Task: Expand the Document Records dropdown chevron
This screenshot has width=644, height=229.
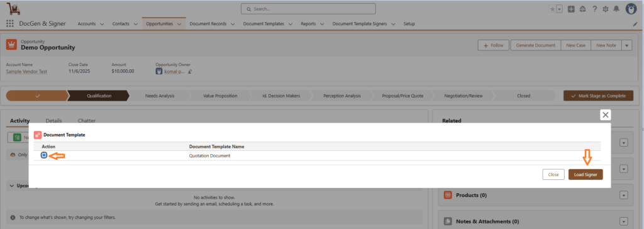Action: (233, 24)
